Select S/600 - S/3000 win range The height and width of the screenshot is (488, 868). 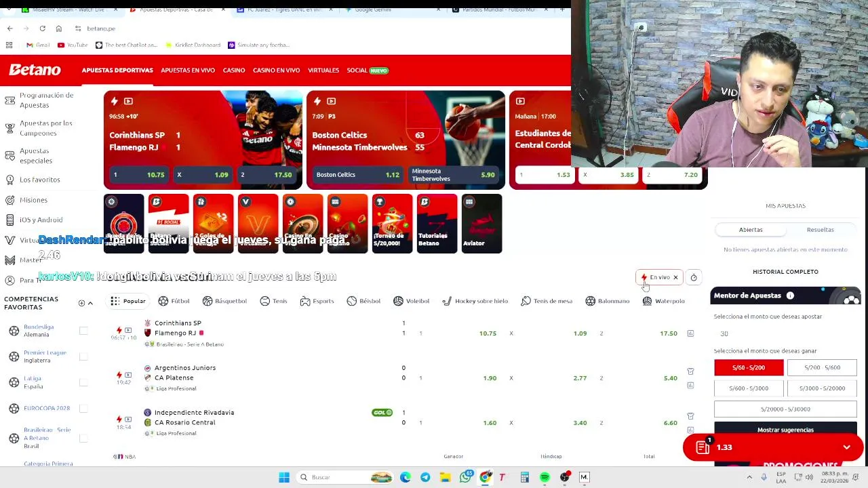point(749,388)
